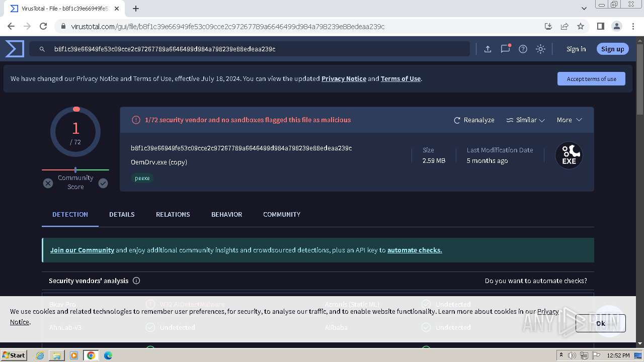Click the Reanalyze button
Screen dimensions: 644x362
click(x=474, y=120)
